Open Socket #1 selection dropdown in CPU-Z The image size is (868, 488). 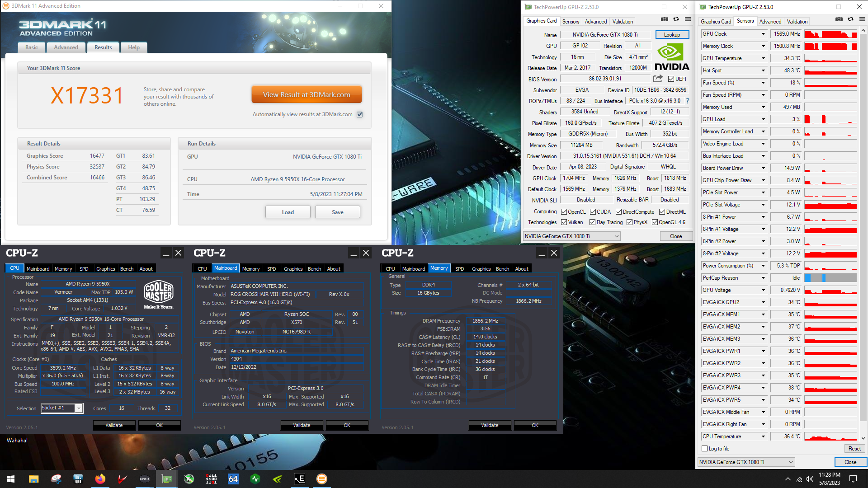(x=62, y=408)
